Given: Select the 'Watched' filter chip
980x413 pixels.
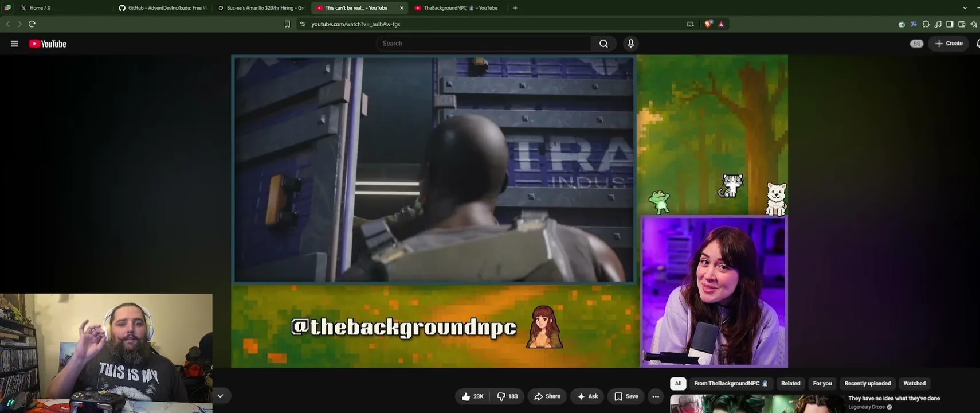Looking at the screenshot, I should coord(914,383).
